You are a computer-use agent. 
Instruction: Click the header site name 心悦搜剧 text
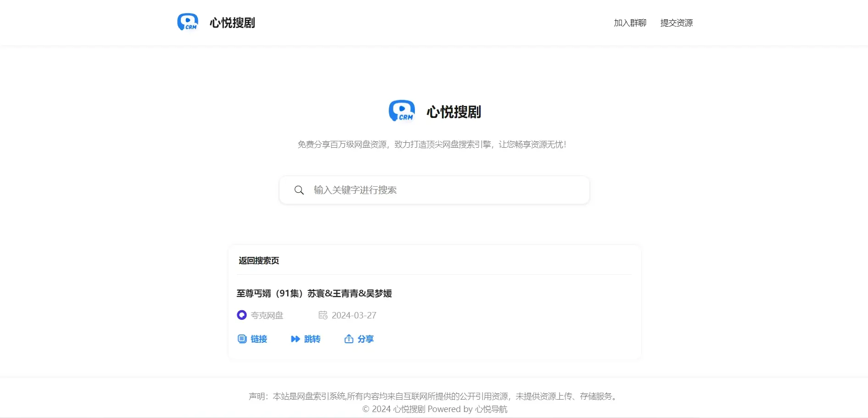[232, 23]
